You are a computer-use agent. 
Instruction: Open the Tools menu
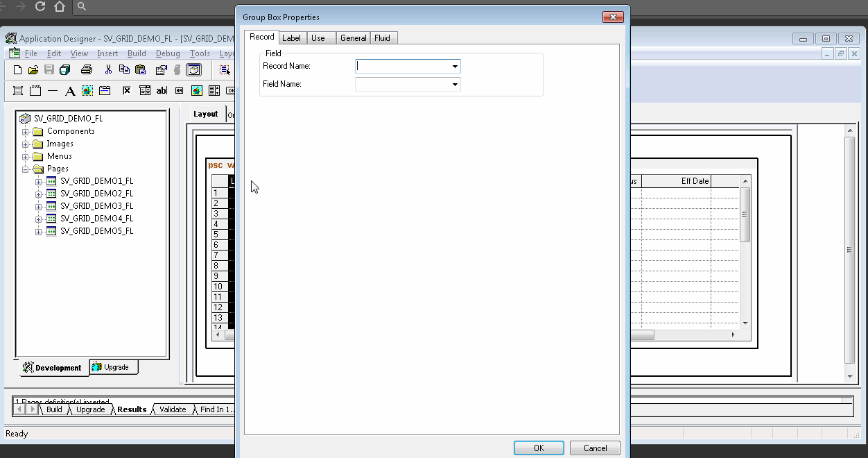coord(200,53)
